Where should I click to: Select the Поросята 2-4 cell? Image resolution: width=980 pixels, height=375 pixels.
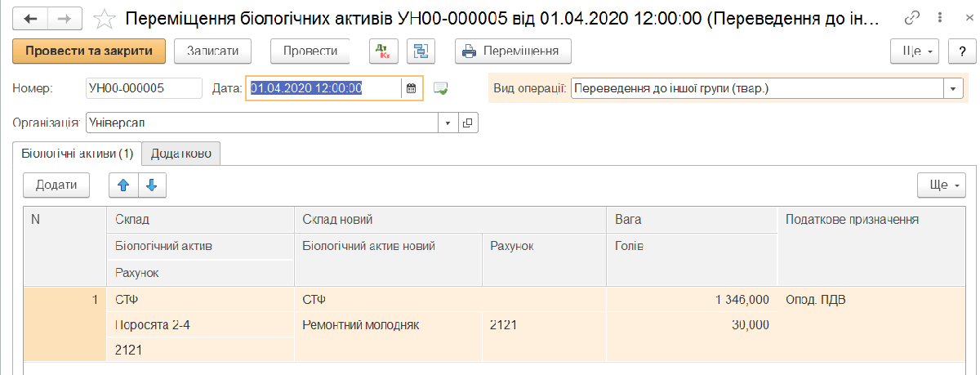point(200,324)
